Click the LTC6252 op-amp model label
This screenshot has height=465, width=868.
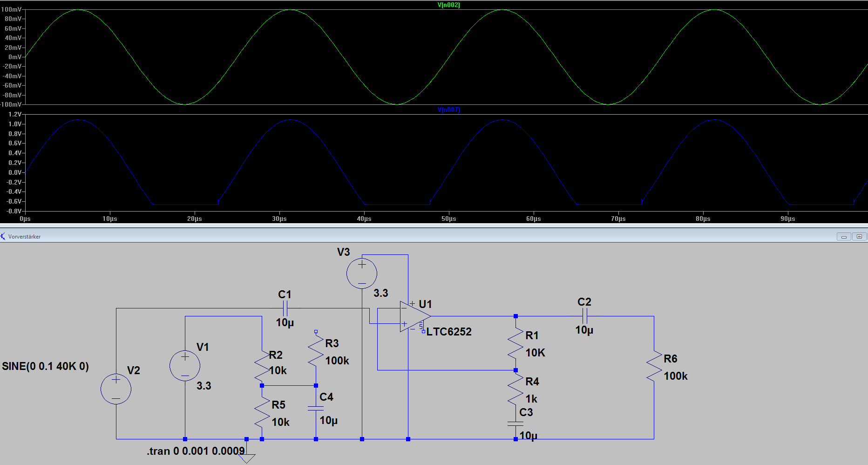point(449,332)
